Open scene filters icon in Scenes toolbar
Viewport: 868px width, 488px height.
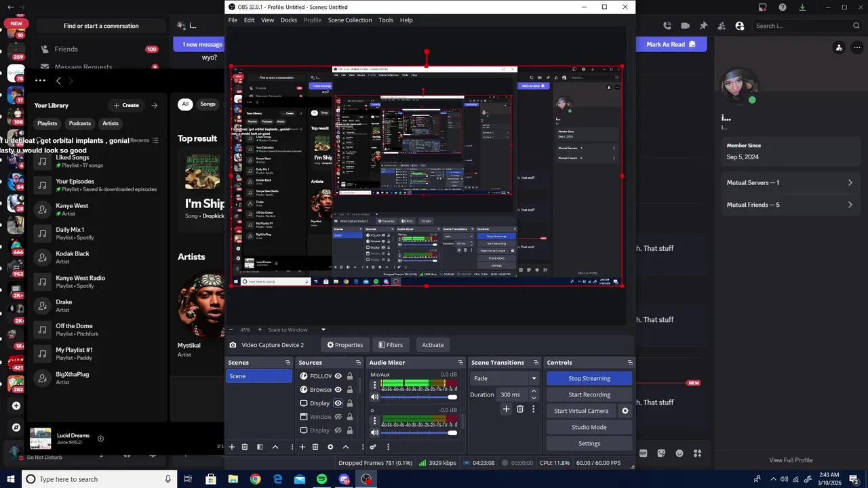tap(260, 447)
